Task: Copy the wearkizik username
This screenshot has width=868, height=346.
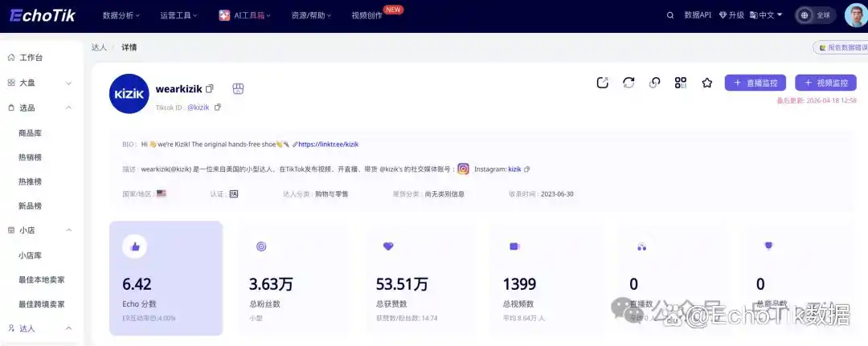Action: (x=210, y=89)
